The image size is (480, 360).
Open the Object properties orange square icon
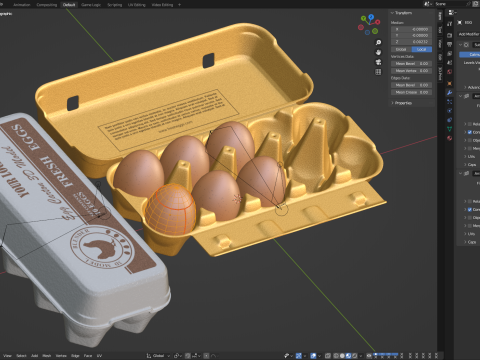click(450, 83)
